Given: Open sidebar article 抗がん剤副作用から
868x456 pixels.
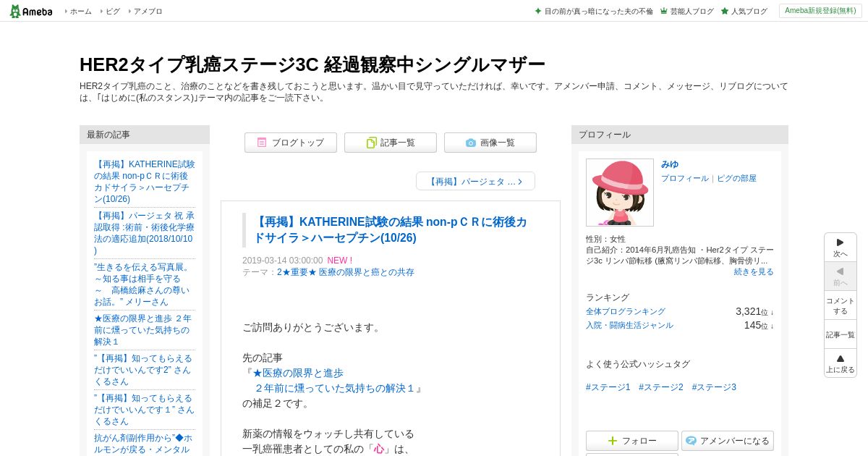Looking at the screenshot, I should coord(145,444).
